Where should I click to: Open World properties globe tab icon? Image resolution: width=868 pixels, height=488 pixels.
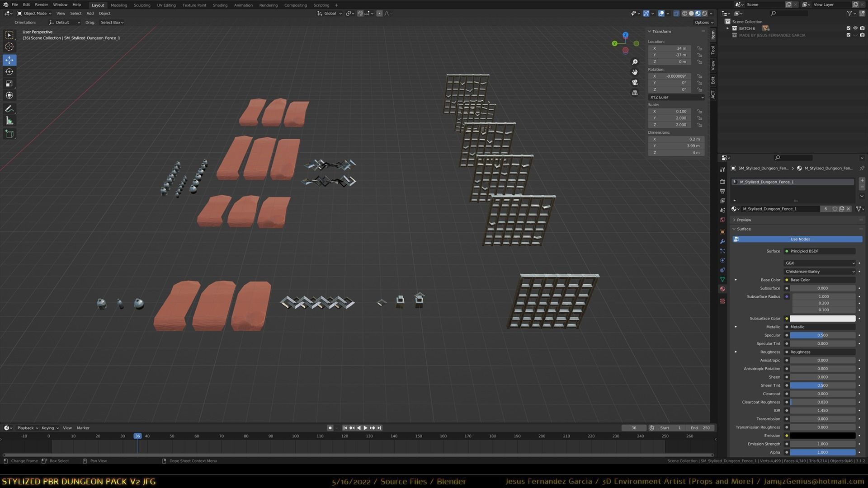[722, 220]
